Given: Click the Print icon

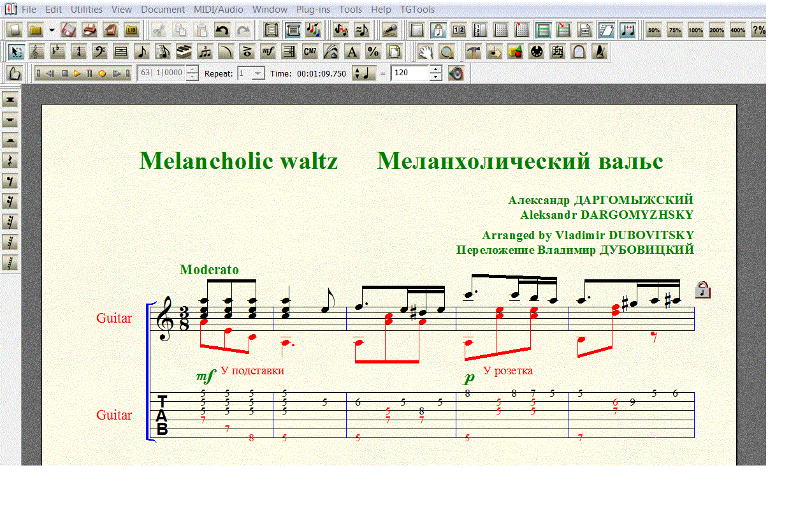Looking at the screenshot, I should 90,30.
